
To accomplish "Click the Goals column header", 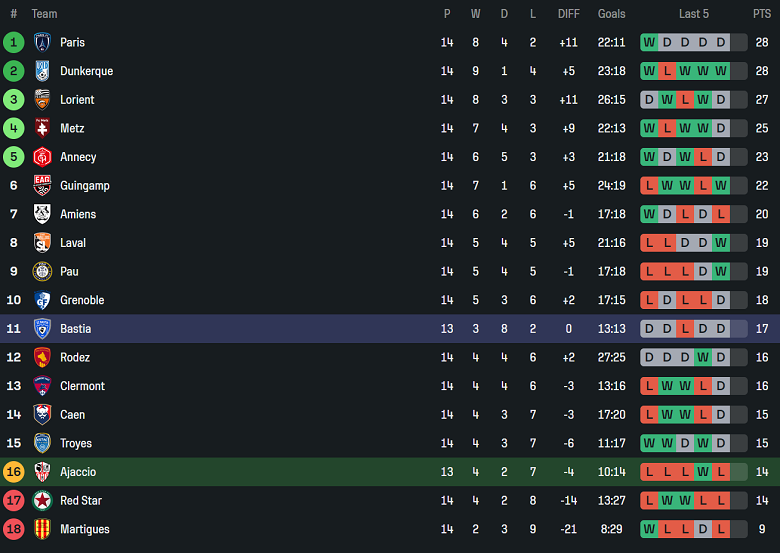I will pos(611,14).
